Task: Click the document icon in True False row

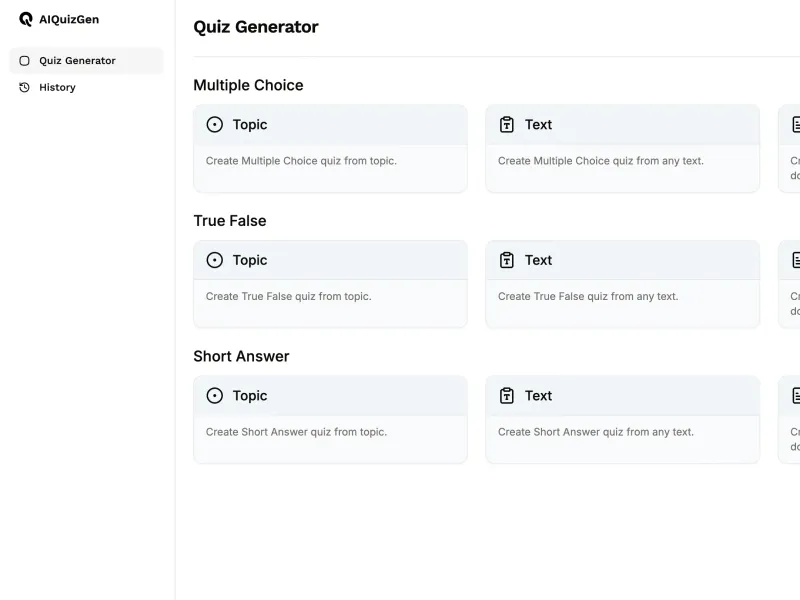Action: (795, 260)
